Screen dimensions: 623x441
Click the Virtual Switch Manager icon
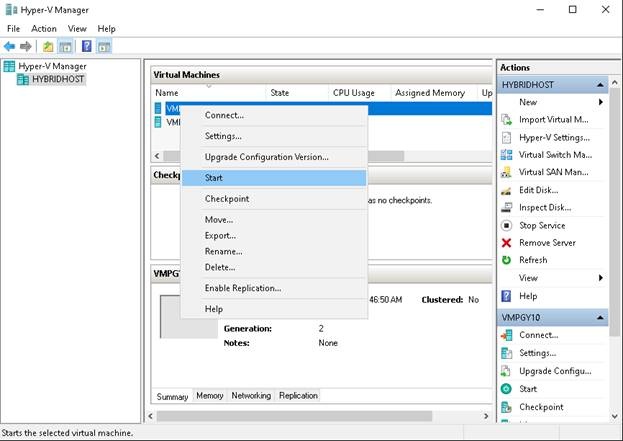(506, 155)
